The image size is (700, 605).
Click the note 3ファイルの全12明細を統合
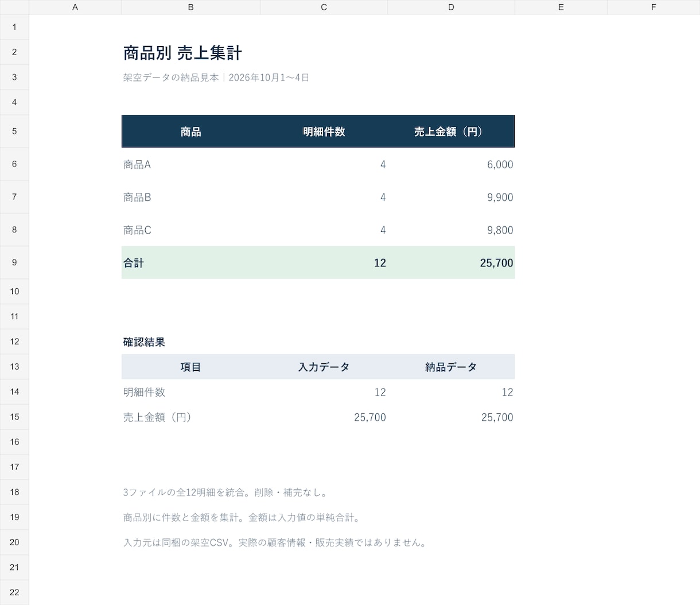coord(184,492)
